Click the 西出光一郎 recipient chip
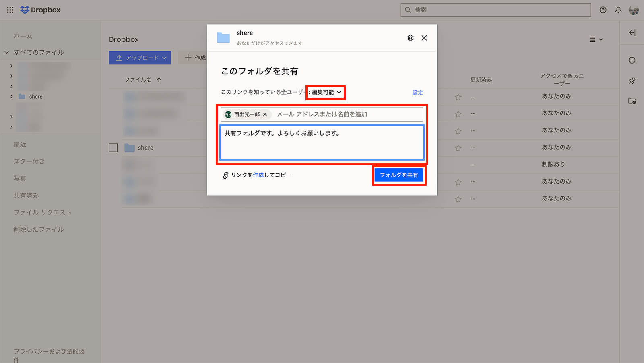The image size is (644, 363). (247, 115)
